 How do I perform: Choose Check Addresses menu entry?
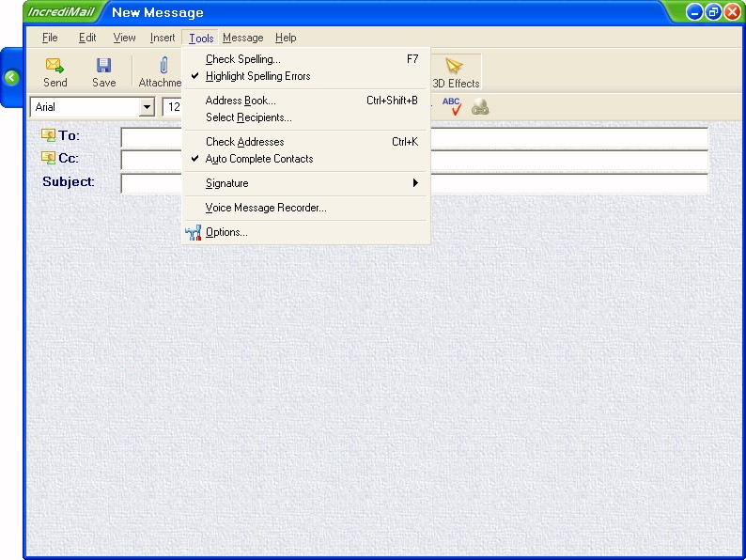pyautogui.click(x=306, y=142)
